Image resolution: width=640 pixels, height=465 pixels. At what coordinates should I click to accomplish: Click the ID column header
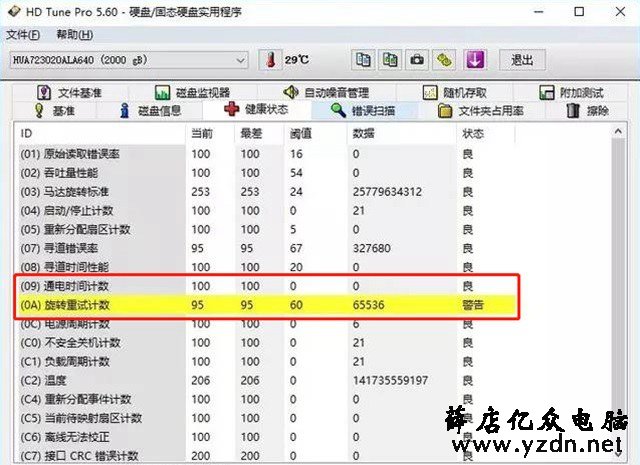click(101, 133)
